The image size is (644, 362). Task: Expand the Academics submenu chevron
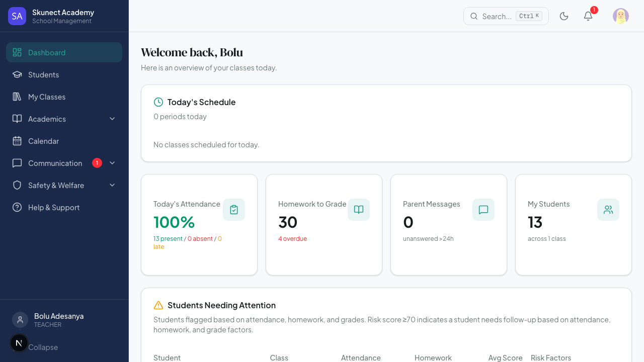click(112, 119)
